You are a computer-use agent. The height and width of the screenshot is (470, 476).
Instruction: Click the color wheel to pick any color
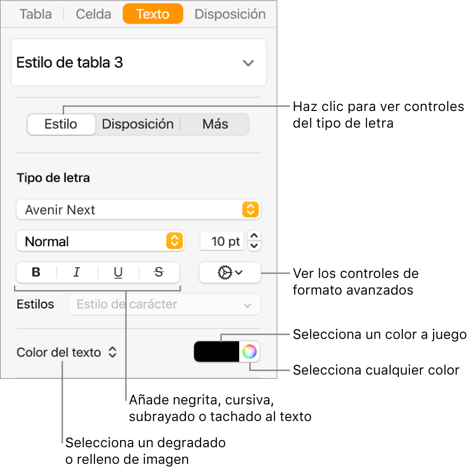[x=251, y=351]
